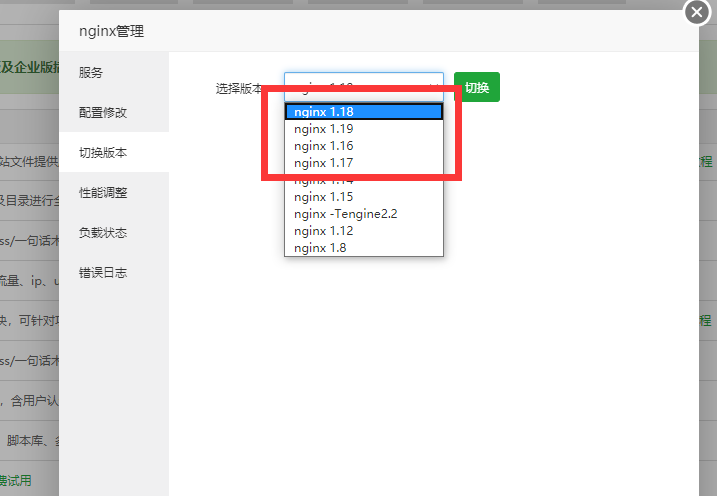Open the 服务 tab in the sidebar
This screenshot has height=496, width=717.
coord(114,72)
